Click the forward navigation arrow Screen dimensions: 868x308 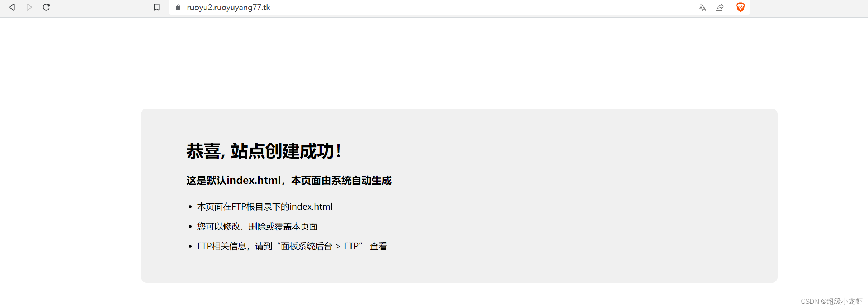(29, 7)
